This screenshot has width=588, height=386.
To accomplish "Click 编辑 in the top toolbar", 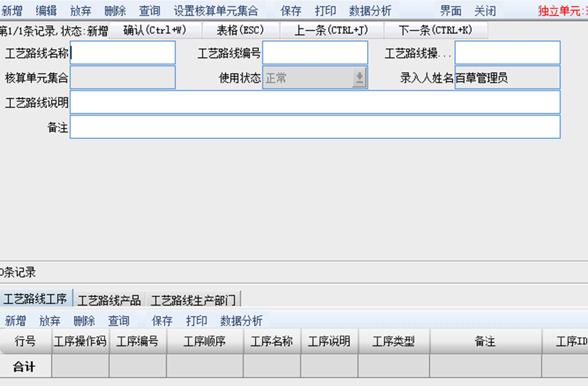I will [x=46, y=11].
